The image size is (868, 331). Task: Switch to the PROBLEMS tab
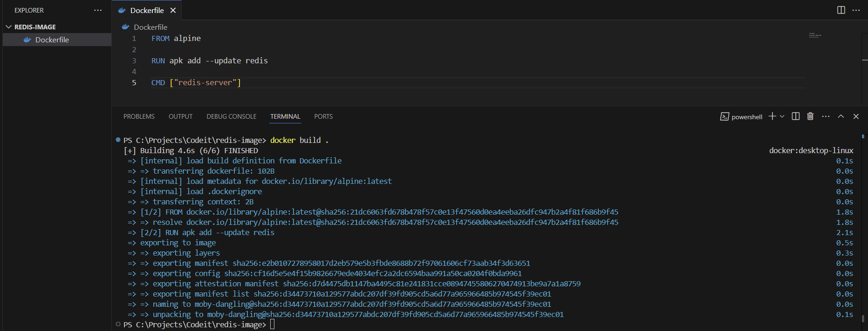coord(139,116)
